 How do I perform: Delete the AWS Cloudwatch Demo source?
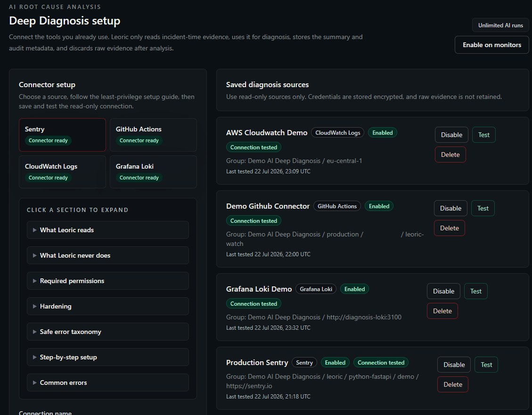pos(450,155)
